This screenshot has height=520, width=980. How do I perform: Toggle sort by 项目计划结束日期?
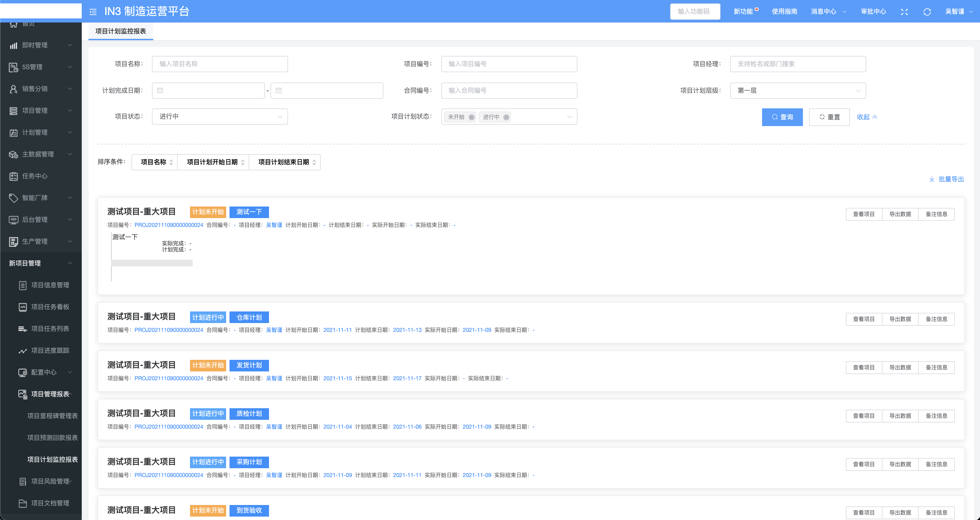click(x=285, y=162)
